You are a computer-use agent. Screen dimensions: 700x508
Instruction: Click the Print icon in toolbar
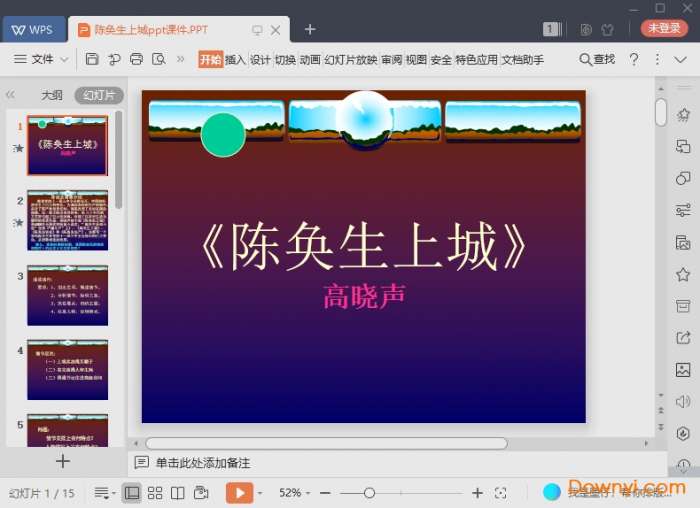click(136, 60)
